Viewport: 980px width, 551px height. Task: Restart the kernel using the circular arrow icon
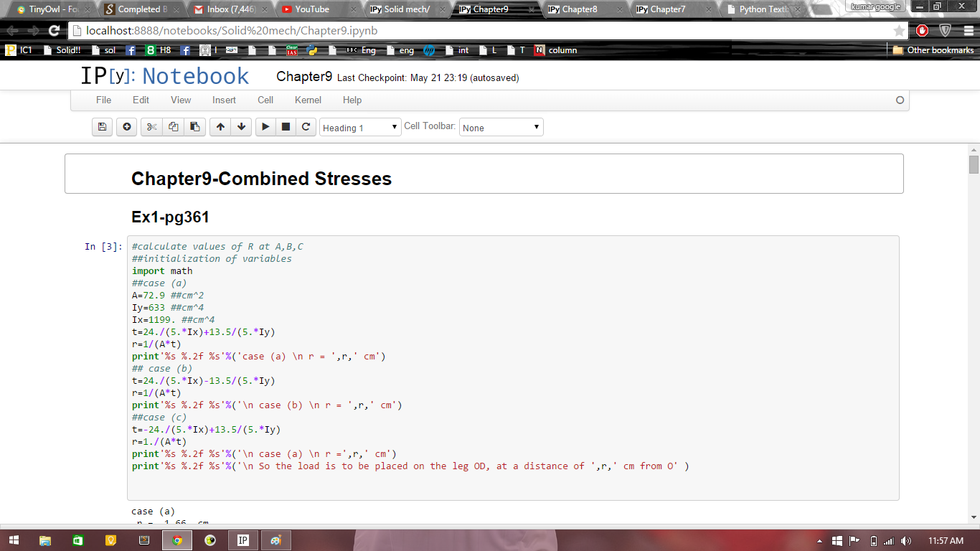click(306, 127)
